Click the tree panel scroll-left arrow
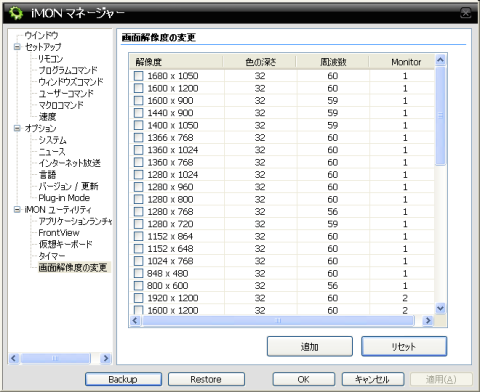This screenshot has width=480, height=392. [13, 358]
